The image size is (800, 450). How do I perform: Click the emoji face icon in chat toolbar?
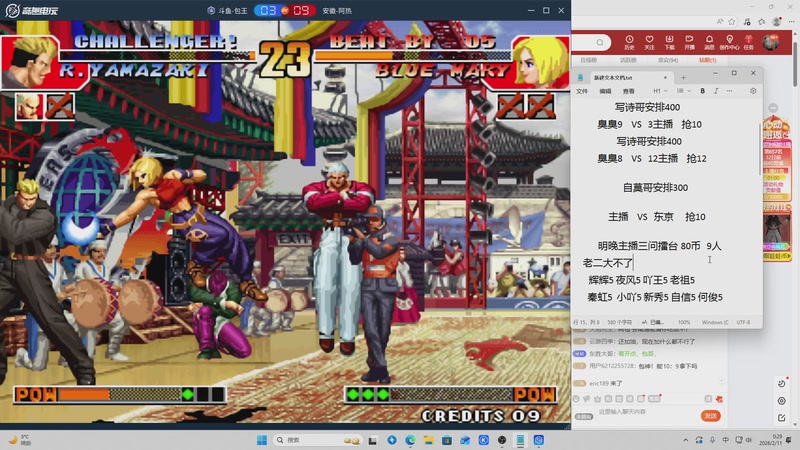[576, 398]
